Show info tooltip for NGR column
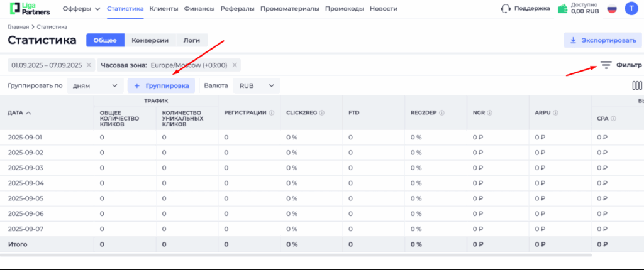Viewport: 644px width, 270px height. point(490,113)
